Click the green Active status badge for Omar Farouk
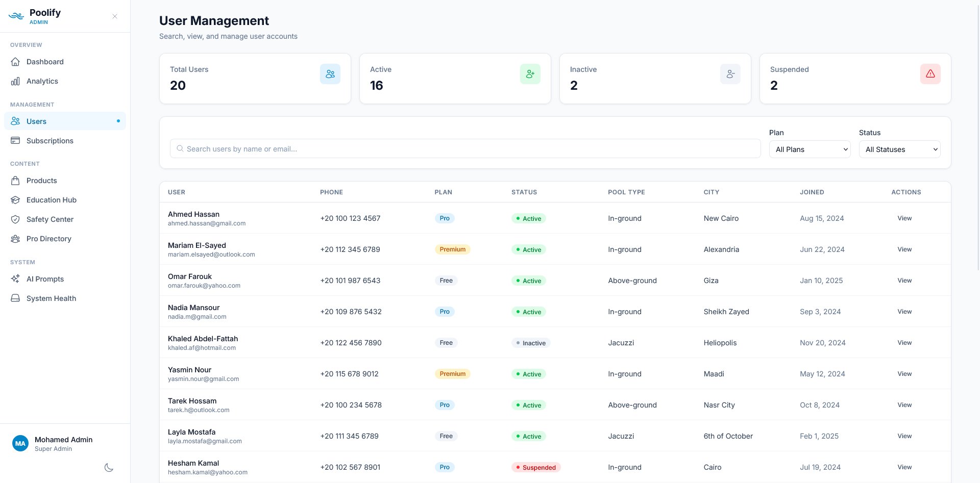 click(529, 281)
